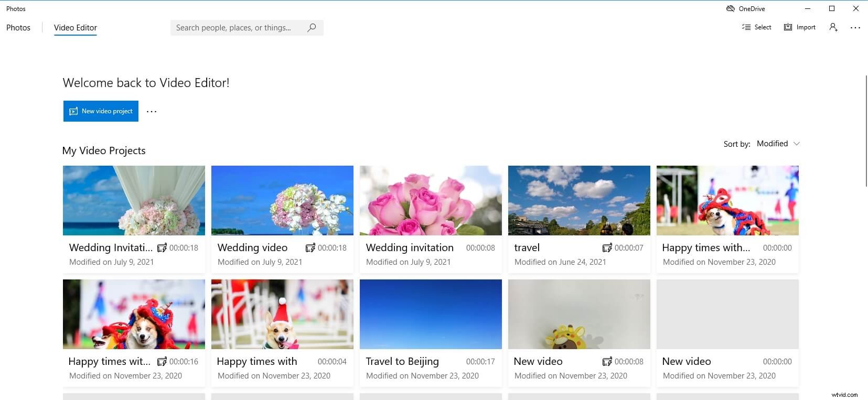Image resolution: width=868 pixels, height=400 pixels.
Task: Click the vertical scrollbar thumb
Action: tap(866, 131)
